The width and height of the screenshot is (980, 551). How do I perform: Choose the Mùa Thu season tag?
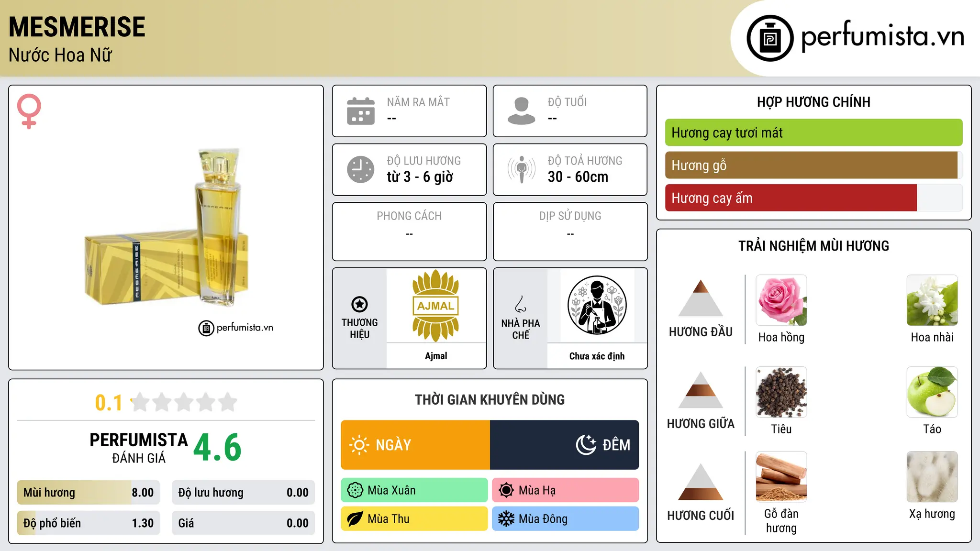pyautogui.click(x=414, y=519)
